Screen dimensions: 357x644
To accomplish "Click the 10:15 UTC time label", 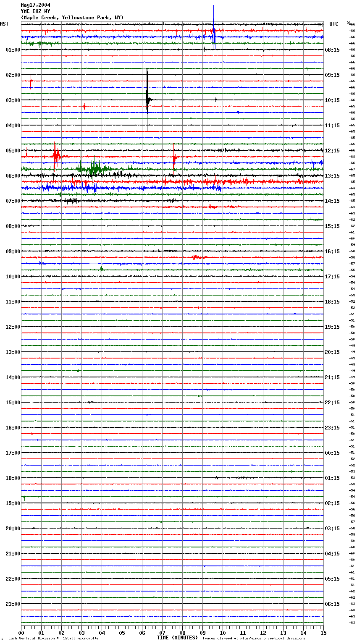I will 332,100.
